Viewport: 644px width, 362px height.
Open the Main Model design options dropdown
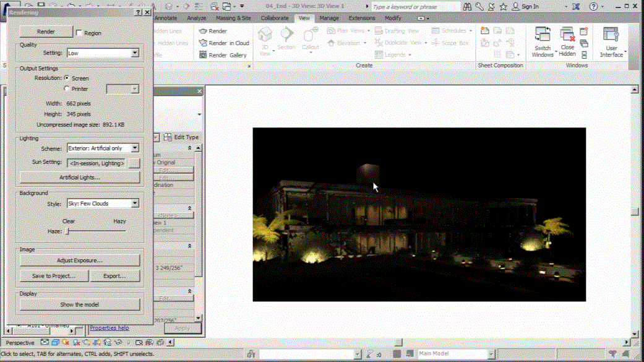pyautogui.click(x=491, y=353)
